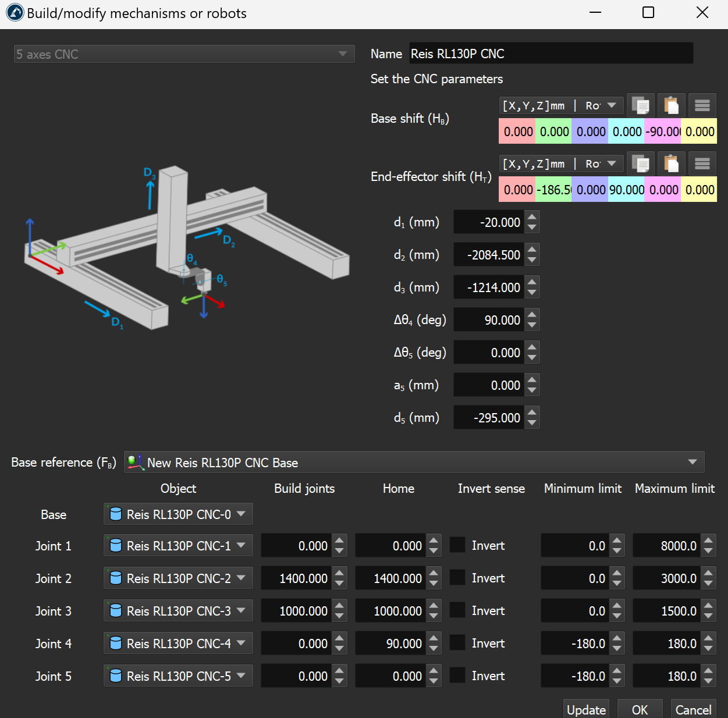Expand the Joint 2 object dropdown

[x=178, y=578]
